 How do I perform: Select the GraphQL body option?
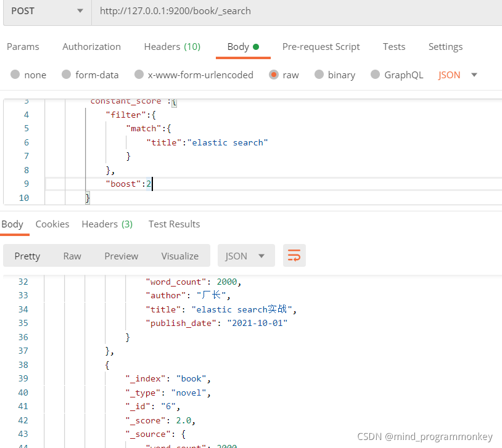click(x=397, y=75)
